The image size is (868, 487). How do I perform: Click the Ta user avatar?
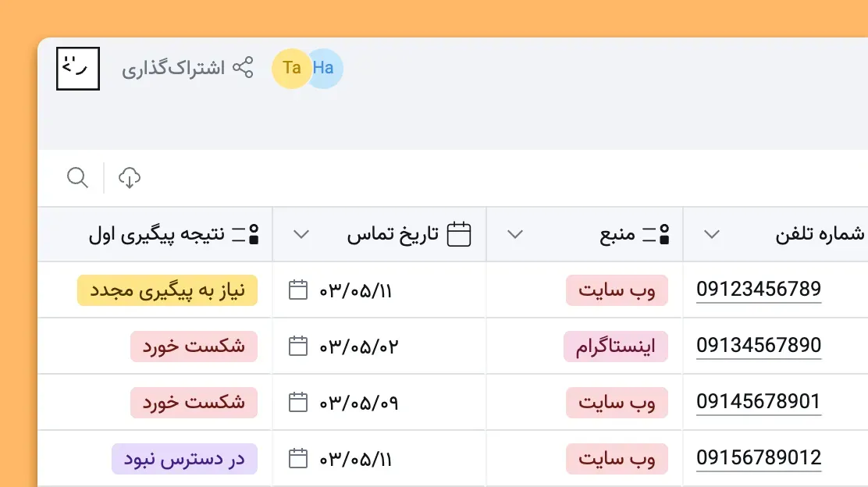point(291,68)
